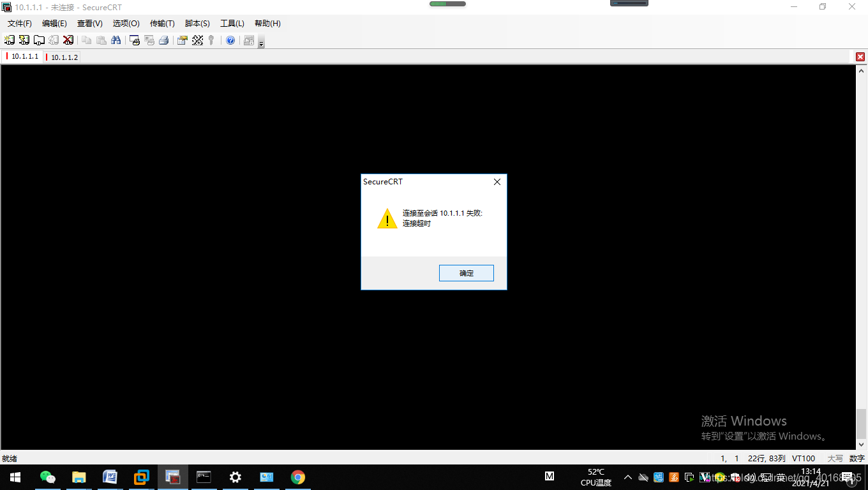Open Help via blue question mark icon
Viewport: 868px width, 490px height.
click(x=230, y=40)
